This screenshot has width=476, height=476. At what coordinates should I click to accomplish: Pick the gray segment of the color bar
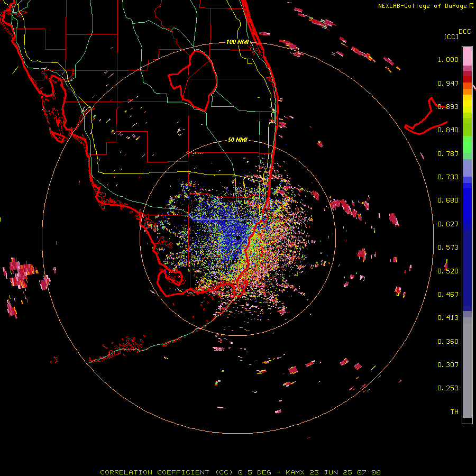[x=467, y=368]
